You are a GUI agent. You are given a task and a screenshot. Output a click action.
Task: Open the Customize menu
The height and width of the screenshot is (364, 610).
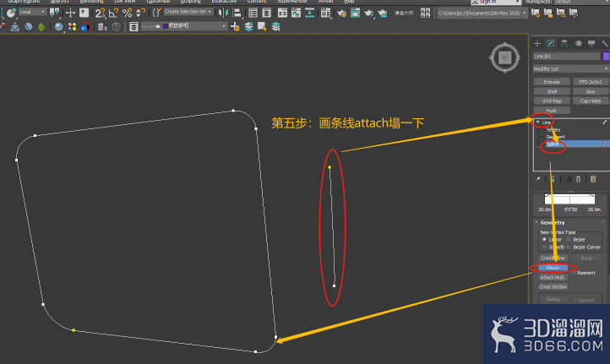pyautogui.click(x=158, y=2)
